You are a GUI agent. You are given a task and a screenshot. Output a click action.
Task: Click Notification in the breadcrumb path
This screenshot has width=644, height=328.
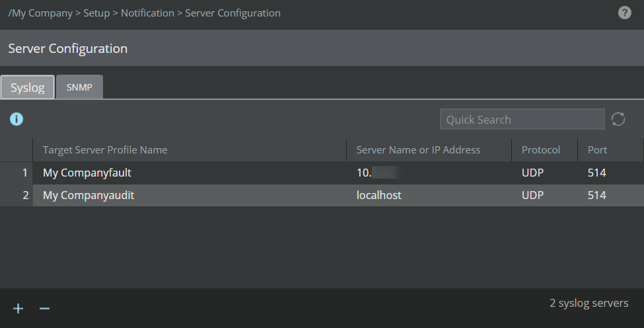point(147,13)
